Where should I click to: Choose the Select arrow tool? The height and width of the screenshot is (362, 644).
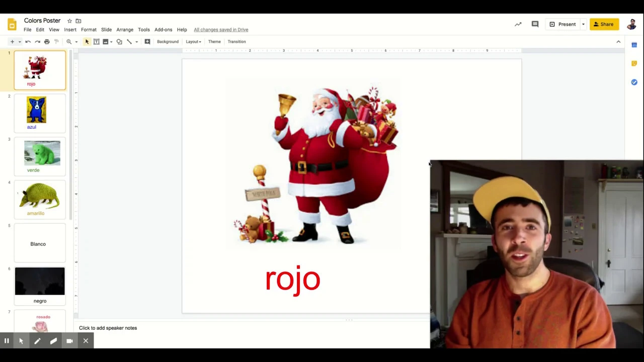pyautogui.click(x=87, y=42)
